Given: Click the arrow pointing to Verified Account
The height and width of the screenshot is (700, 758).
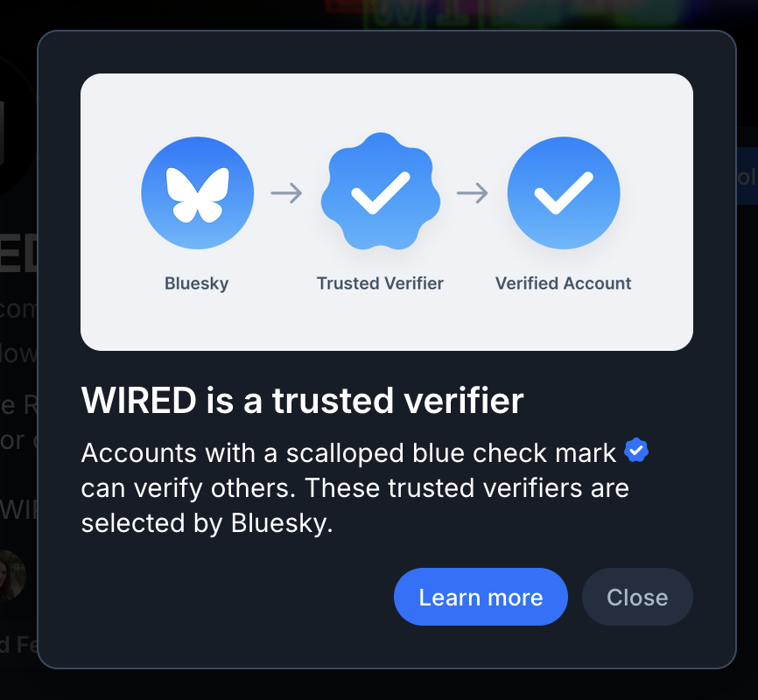Looking at the screenshot, I should coord(473,193).
